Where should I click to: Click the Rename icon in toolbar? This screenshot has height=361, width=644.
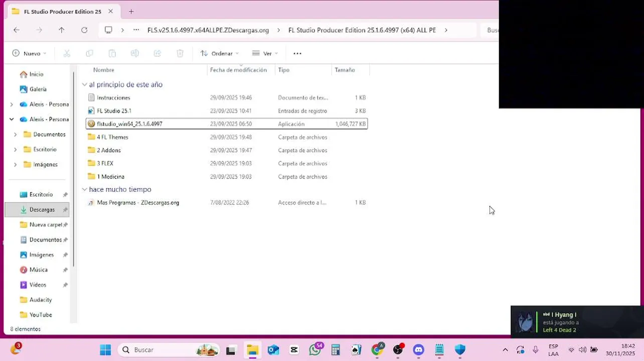pyautogui.click(x=134, y=53)
